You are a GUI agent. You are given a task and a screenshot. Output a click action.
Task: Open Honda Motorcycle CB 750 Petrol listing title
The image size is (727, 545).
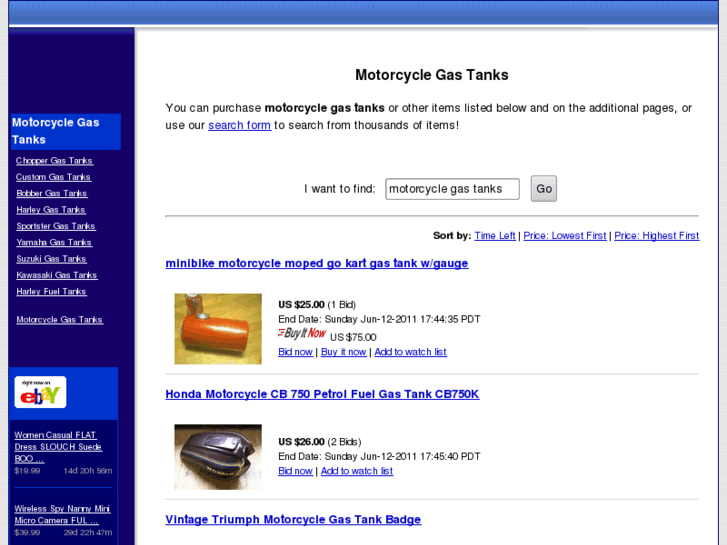(x=322, y=394)
